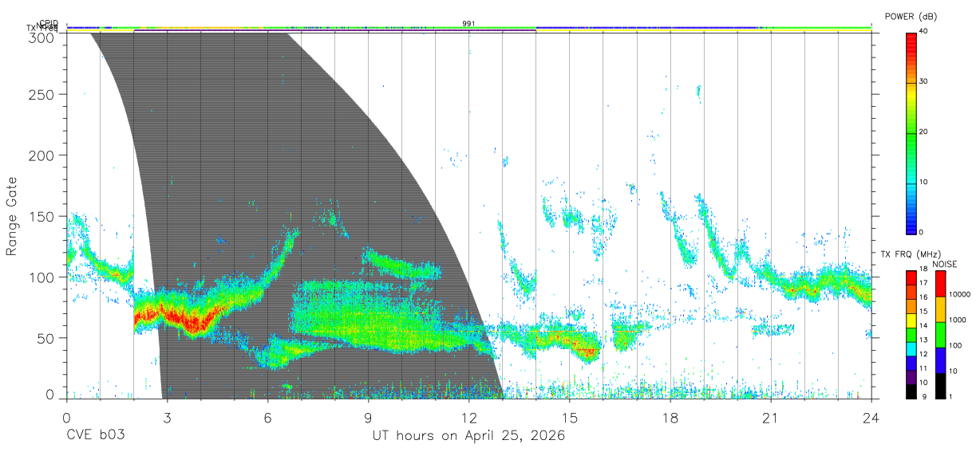This screenshot has height=452, width=980.
Task: Pick the red 17–18 MHz TX FRQ swatch
Action: point(911,278)
